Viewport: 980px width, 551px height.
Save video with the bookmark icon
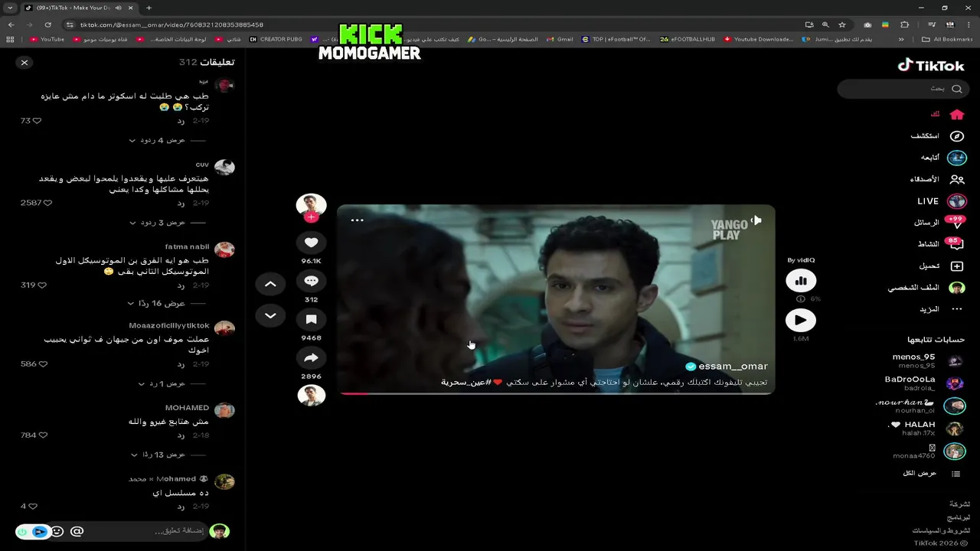(311, 319)
